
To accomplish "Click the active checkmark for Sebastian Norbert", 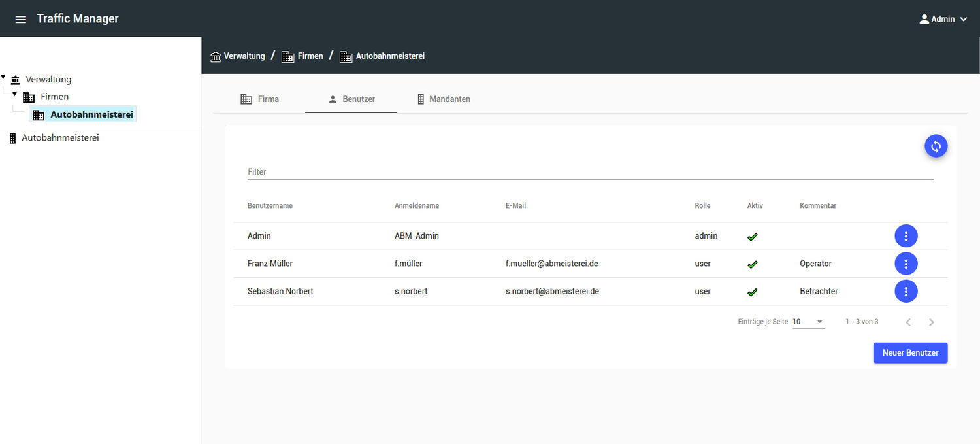I will tap(752, 292).
